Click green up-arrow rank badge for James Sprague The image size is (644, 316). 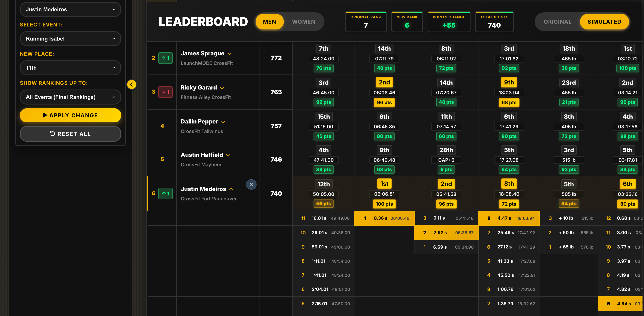point(165,58)
